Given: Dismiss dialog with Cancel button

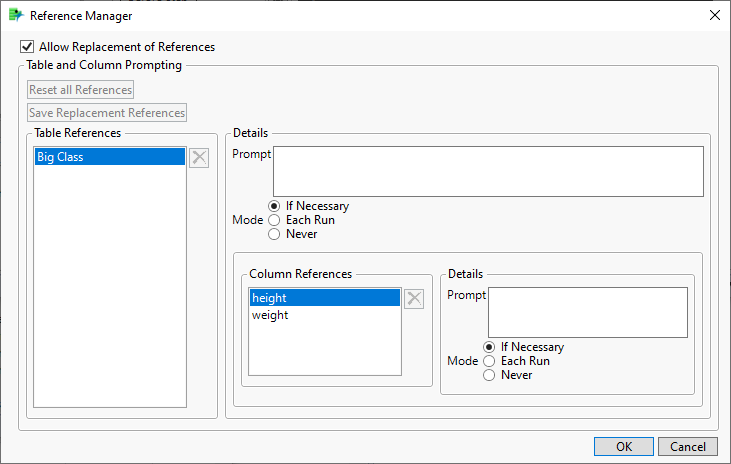Looking at the screenshot, I should (688, 447).
